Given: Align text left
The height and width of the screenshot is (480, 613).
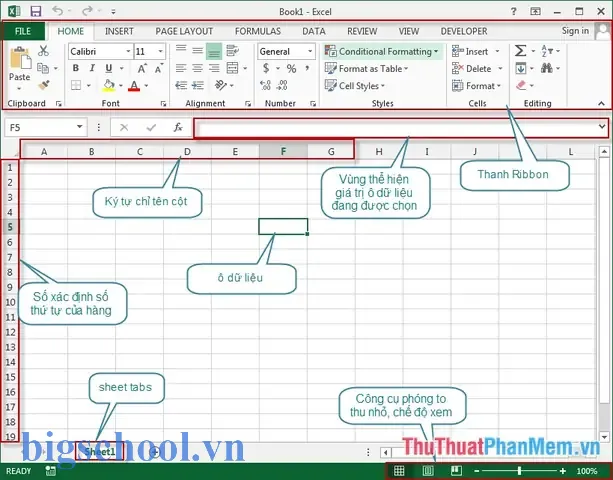Looking at the screenshot, I should coord(181,68).
